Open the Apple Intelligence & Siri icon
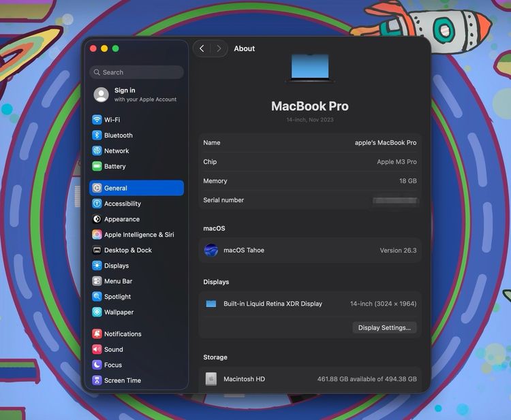 pyautogui.click(x=97, y=234)
